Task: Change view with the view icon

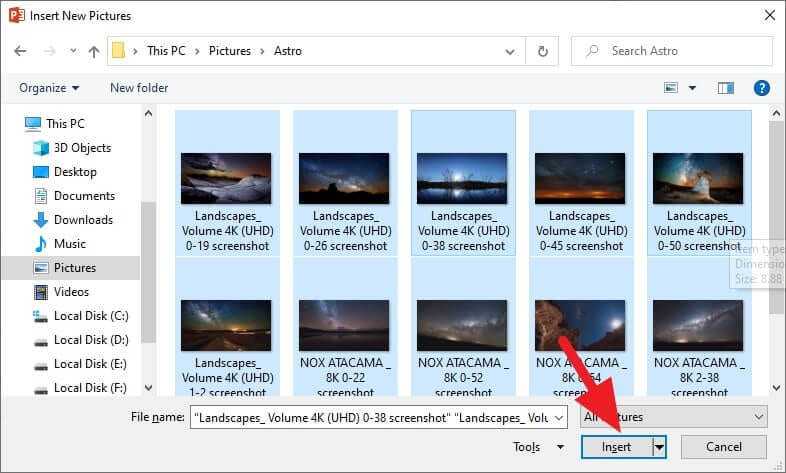Action: pyautogui.click(x=671, y=88)
